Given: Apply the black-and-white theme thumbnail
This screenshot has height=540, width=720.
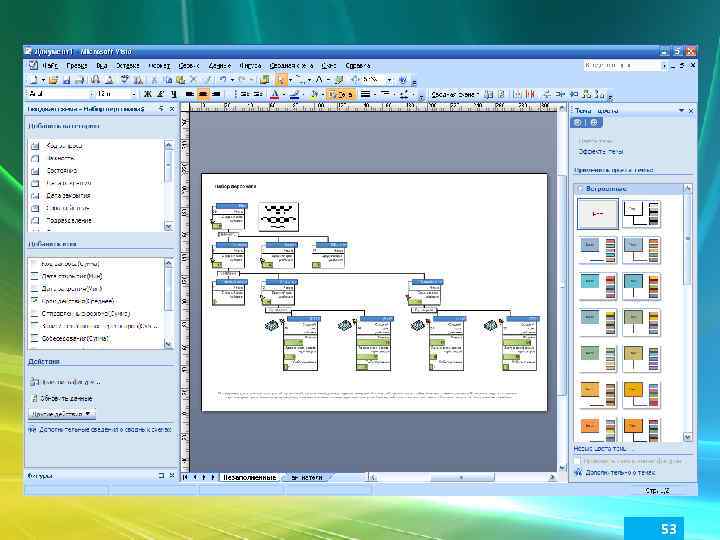Looking at the screenshot, I should 642,214.
